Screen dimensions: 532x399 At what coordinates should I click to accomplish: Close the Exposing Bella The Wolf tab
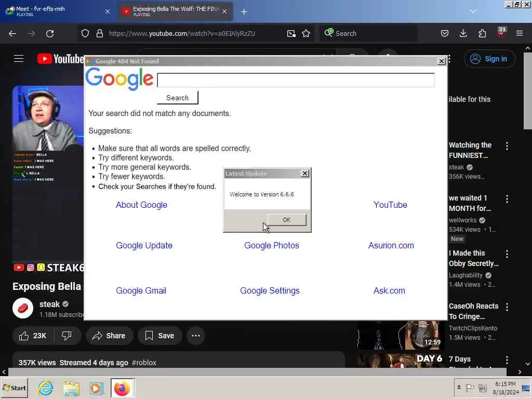[x=224, y=11]
